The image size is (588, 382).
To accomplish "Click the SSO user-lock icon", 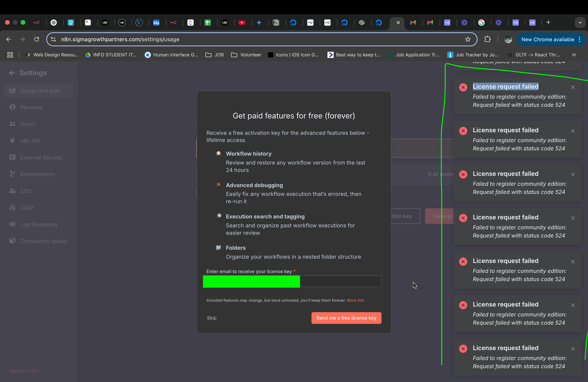I will tap(12, 191).
